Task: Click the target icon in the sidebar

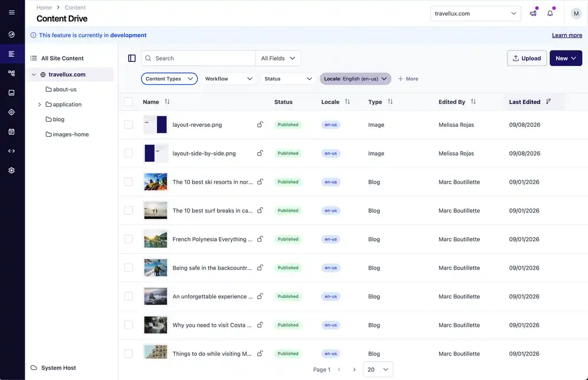Action: click(11, 112)
